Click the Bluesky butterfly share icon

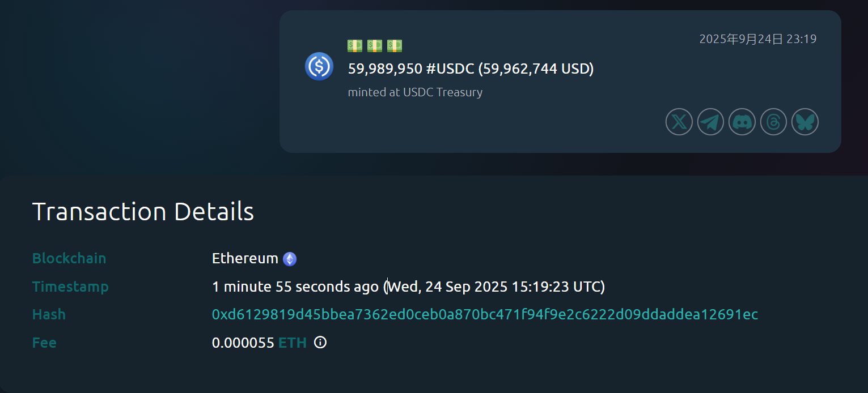pyautogui.click(x=805, y=122)
